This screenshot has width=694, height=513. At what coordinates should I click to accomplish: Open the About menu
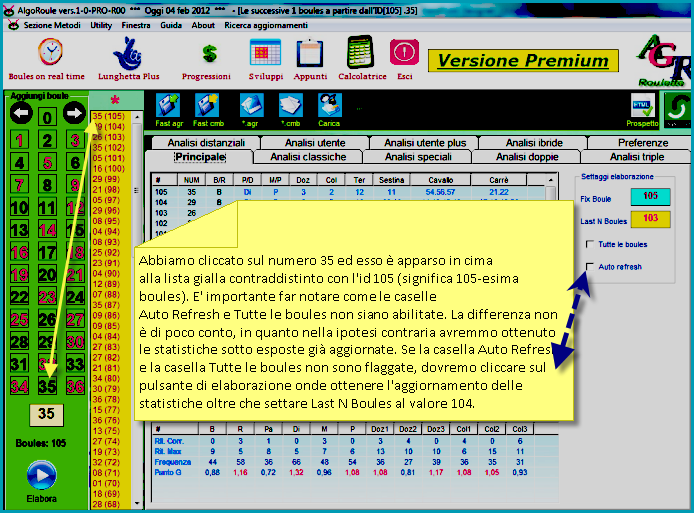pos(203,25)
